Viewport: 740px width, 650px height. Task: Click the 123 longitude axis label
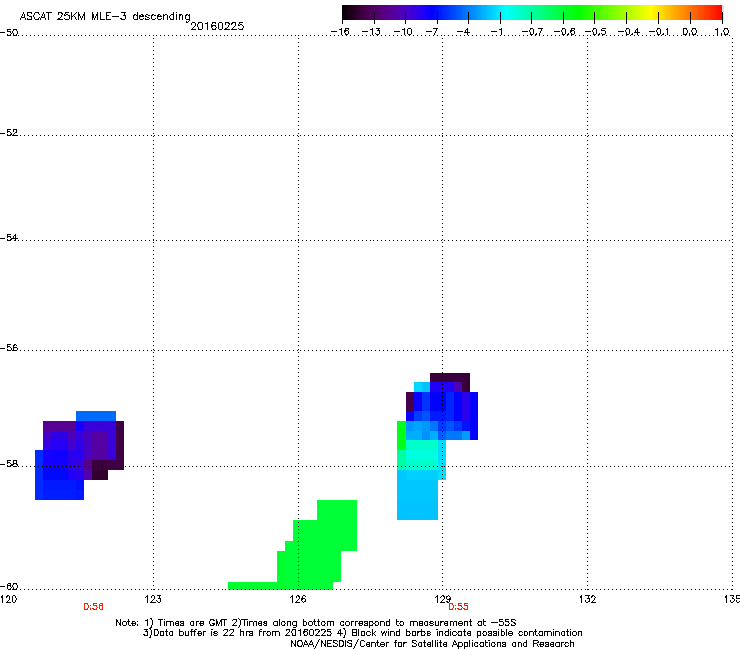pyautogui.click(x=153, y=599)
